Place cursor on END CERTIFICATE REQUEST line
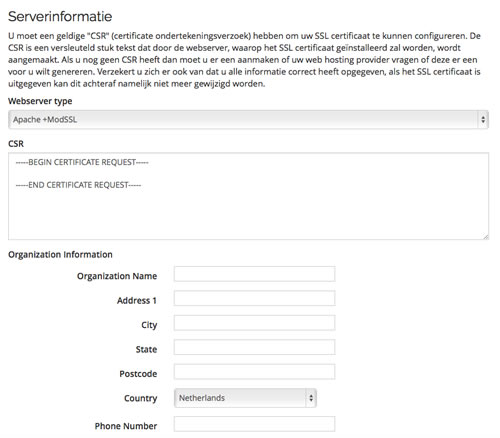Image resolution: width=500 pixels, height=438 pixels. 78,185
